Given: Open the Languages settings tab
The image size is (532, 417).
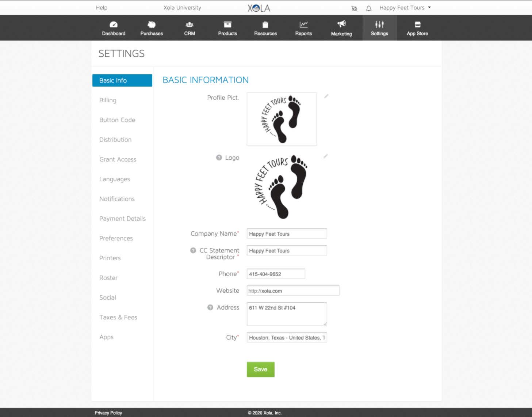Looking at the screenshot, I should tap(115, 179).
